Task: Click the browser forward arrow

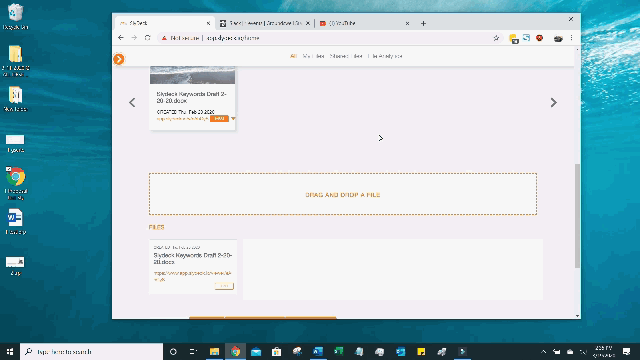Action: point(134,38)
